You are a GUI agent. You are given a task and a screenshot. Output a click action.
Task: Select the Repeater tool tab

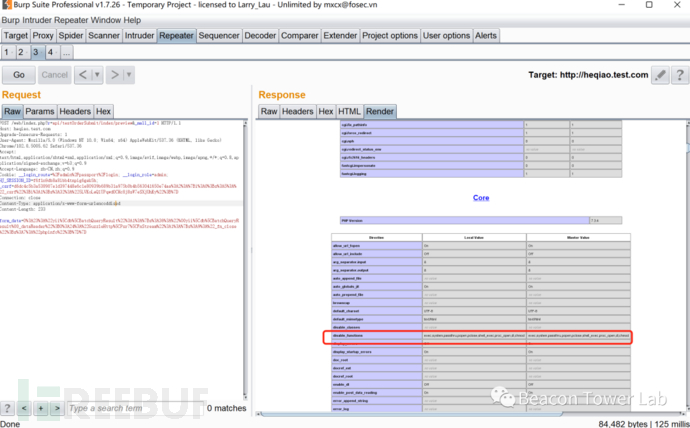[x=176, y=36]
